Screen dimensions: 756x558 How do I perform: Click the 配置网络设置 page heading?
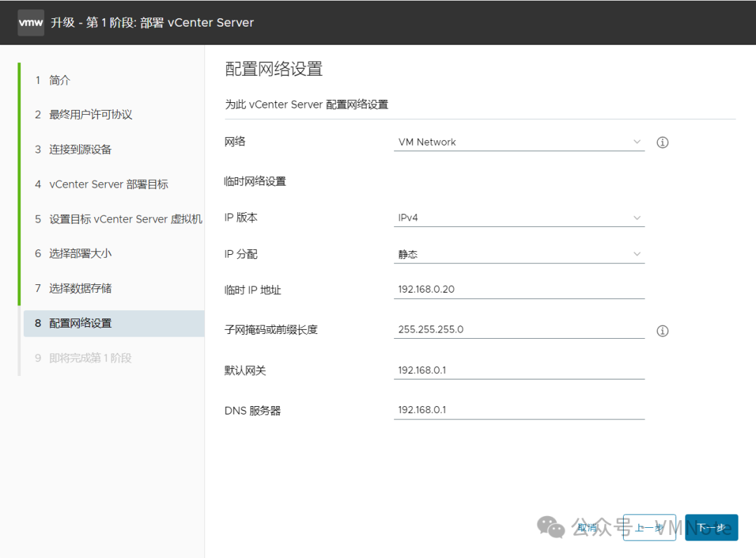[274, 69]
